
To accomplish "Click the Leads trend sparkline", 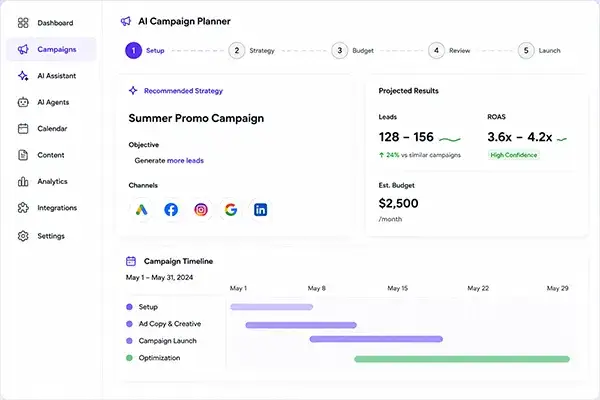I will (x=450, y=139).
